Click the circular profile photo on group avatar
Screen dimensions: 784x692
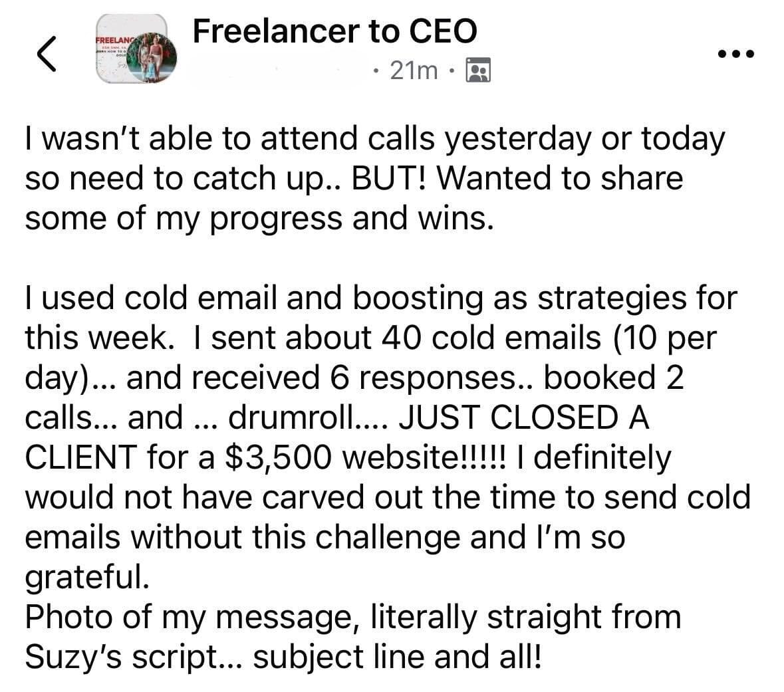pyautogui.click(x=153, y=60)
